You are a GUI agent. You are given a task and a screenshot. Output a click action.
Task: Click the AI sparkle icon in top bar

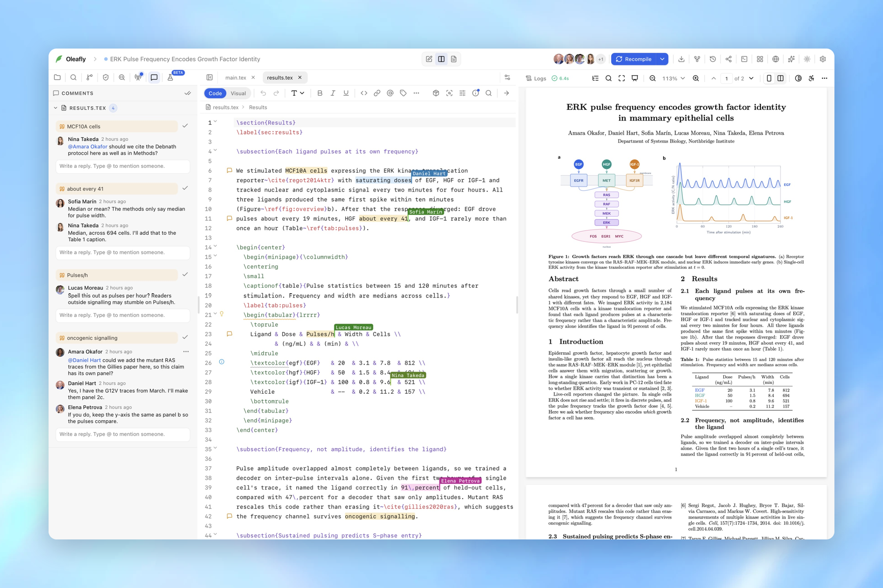click(x=791, y=59)
